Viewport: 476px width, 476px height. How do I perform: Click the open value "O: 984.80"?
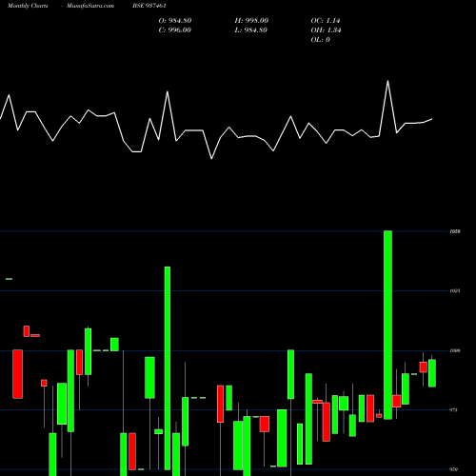tap(175, 21)
